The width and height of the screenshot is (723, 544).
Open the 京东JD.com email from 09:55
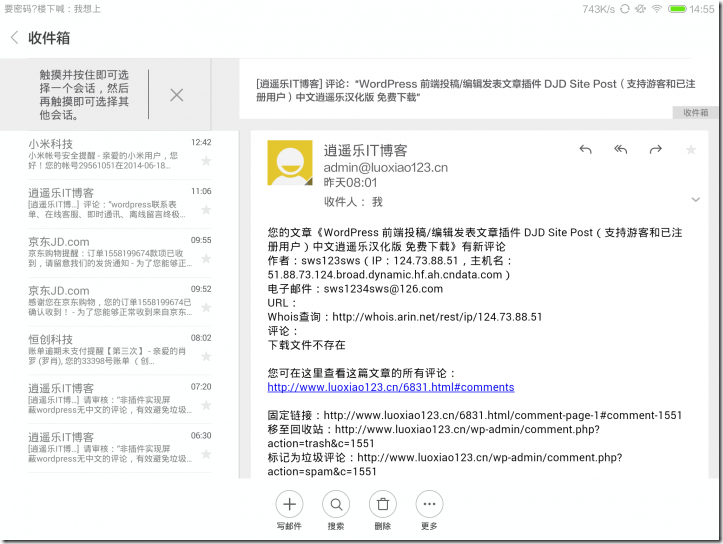coord(119,253)
